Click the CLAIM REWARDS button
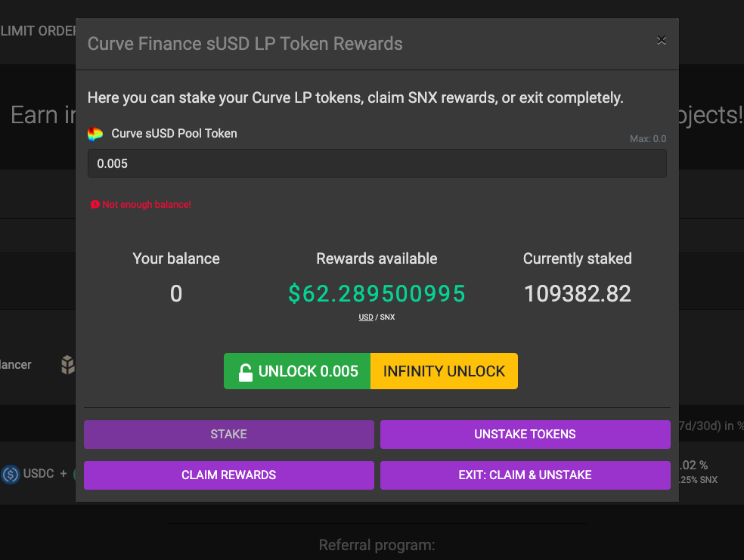 click(229, 475)
